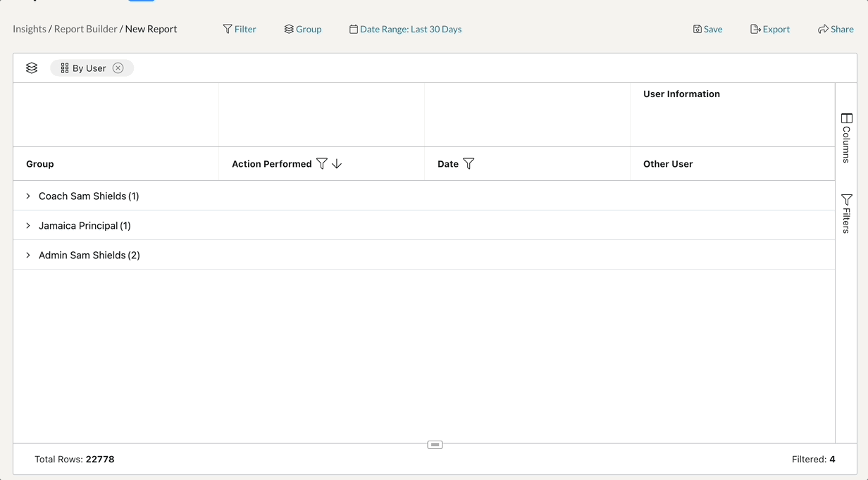Save the report
This screenshot has height=480, width=868.
pyautogui.click(x=707, y=30)
